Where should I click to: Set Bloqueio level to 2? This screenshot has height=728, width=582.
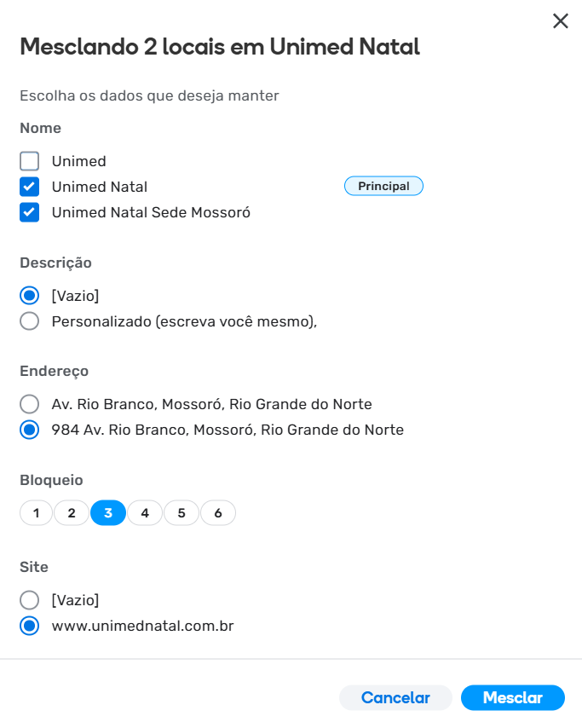[72, 513]
